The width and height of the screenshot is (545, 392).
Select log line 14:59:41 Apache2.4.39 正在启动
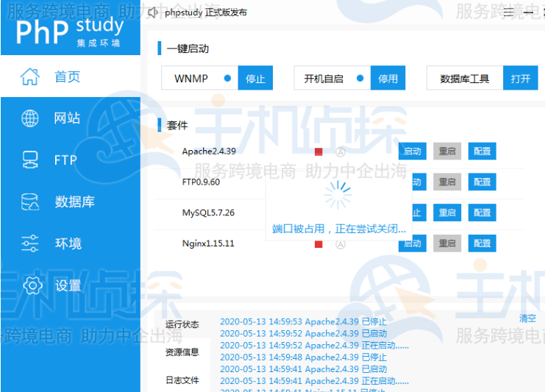315,381
